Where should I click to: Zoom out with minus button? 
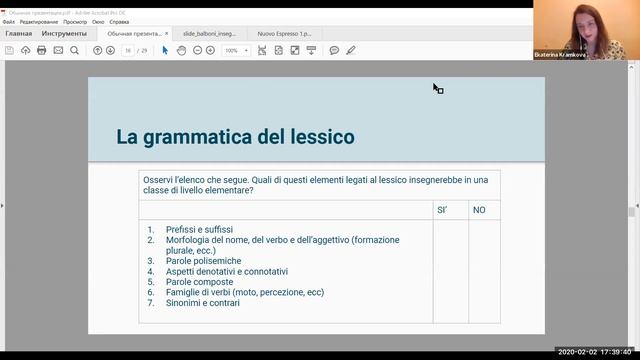(x=197, y=50)
